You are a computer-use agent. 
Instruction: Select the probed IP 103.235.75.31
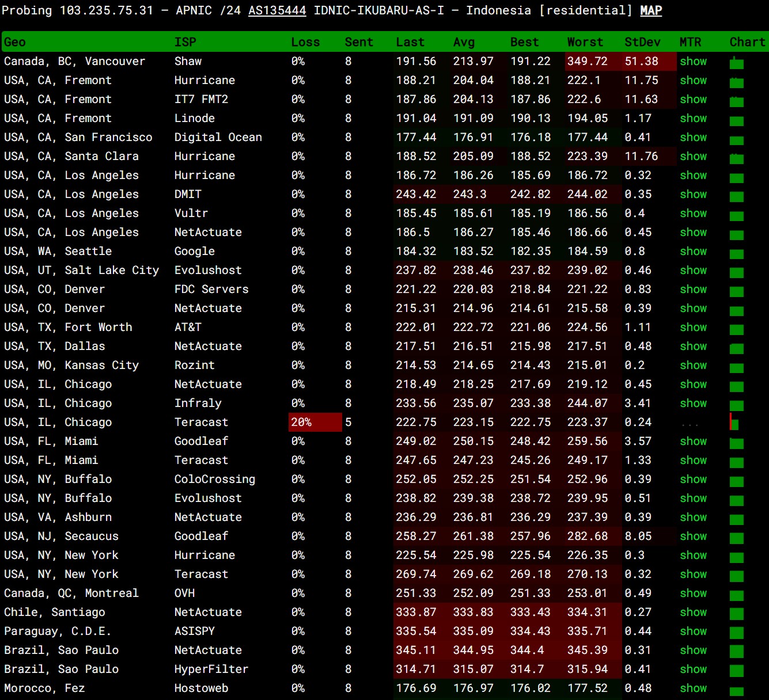107,10
